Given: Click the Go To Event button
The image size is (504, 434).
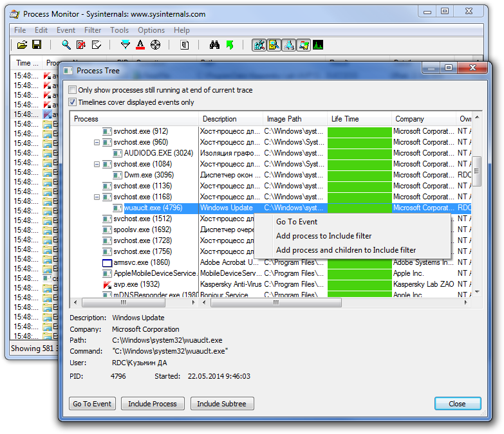Looking at the screenshot, I should point(92,404).
